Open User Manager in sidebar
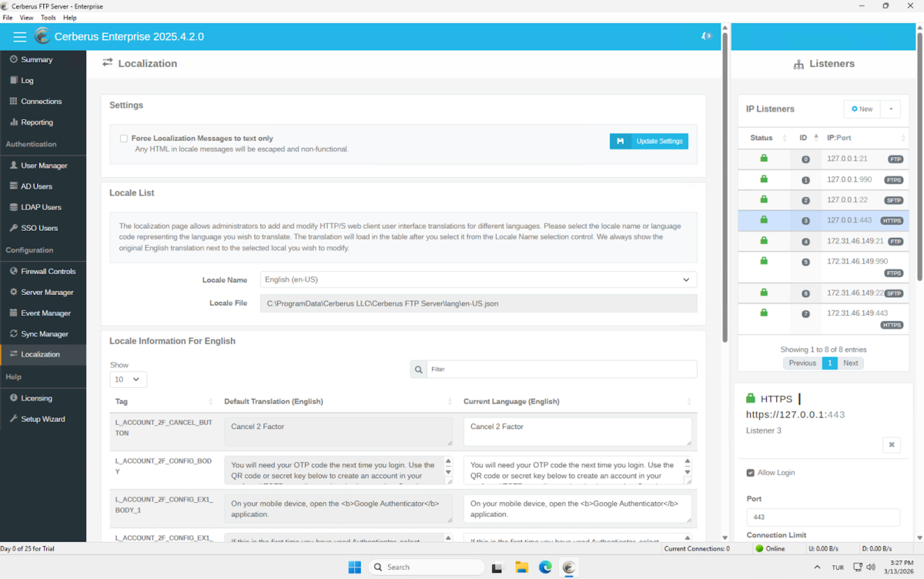Viewport: 924px width, 579px height. coord(44,166)
